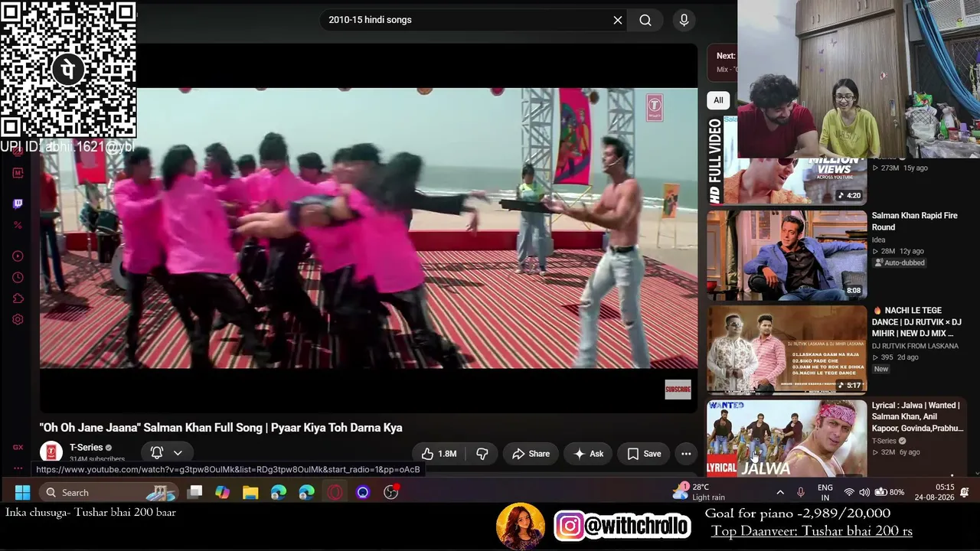The image size is (980, 551).
Task: Launch Copilot from the taskbar
Action: 222,493
